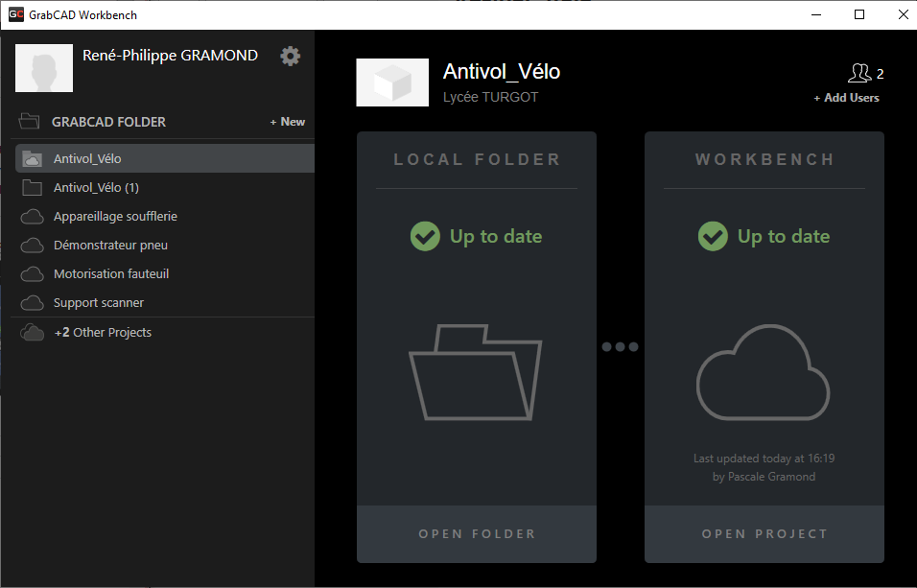
Task: Click the cloud icon next to Appareillage soufflerie
Action: point(33,217)
